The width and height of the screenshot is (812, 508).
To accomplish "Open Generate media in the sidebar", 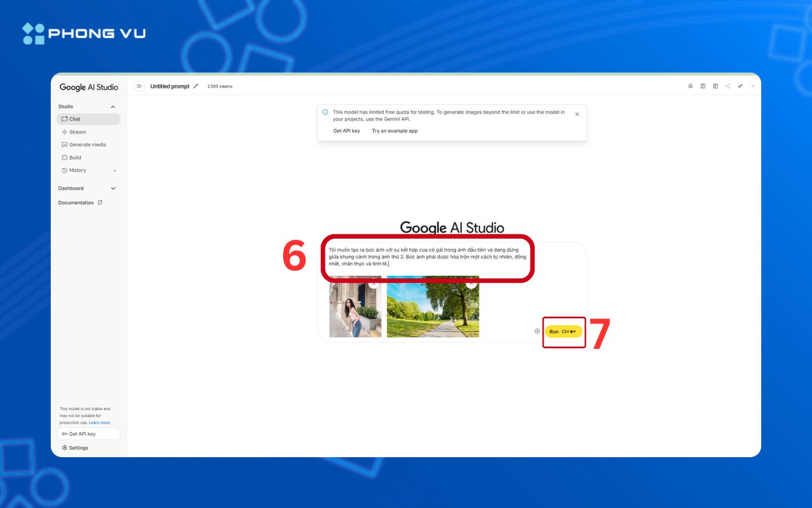I will [x=87, y=145].
